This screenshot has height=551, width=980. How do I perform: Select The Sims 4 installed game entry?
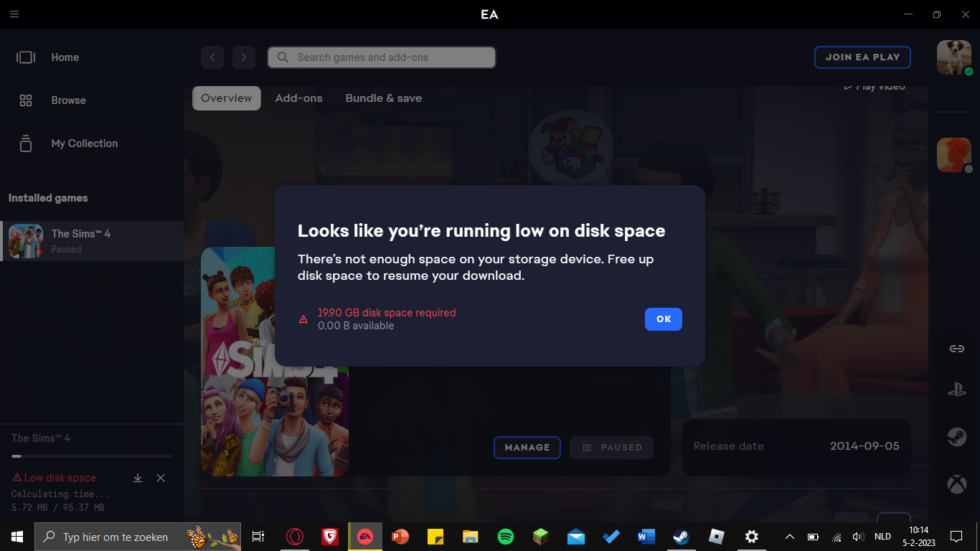click(x=92, y=241)
